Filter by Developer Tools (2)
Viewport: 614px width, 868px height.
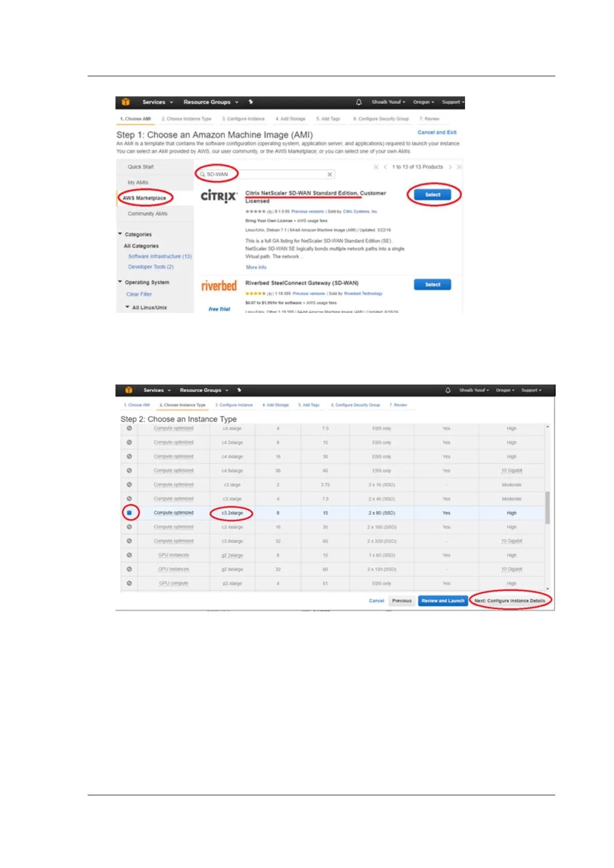(x=151, y=267)
